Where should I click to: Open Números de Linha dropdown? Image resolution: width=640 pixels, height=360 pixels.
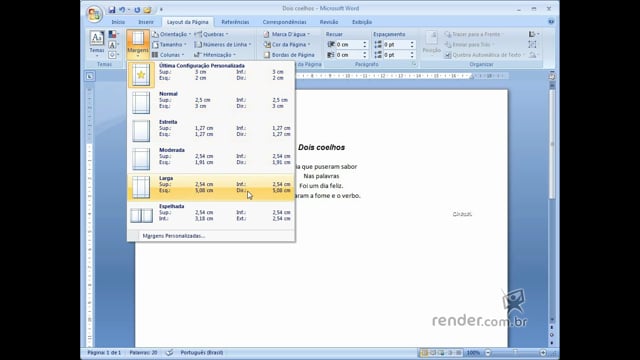(223, 44)
